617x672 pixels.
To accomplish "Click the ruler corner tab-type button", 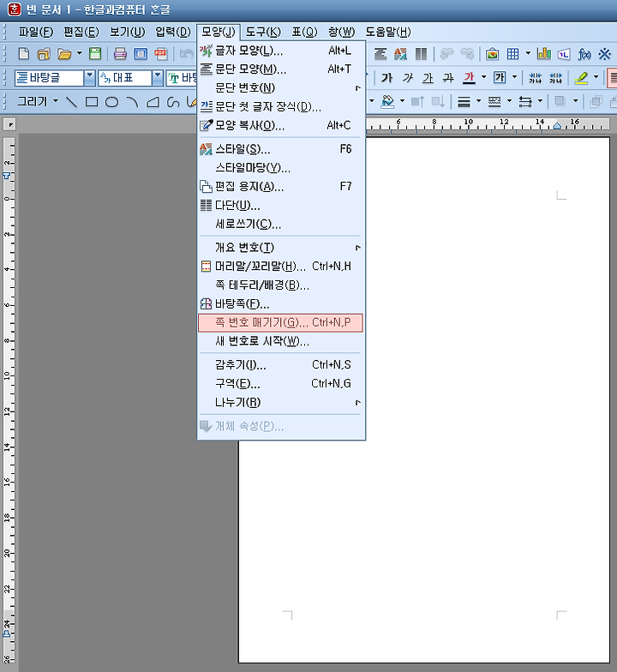I will tap(9, 125).
